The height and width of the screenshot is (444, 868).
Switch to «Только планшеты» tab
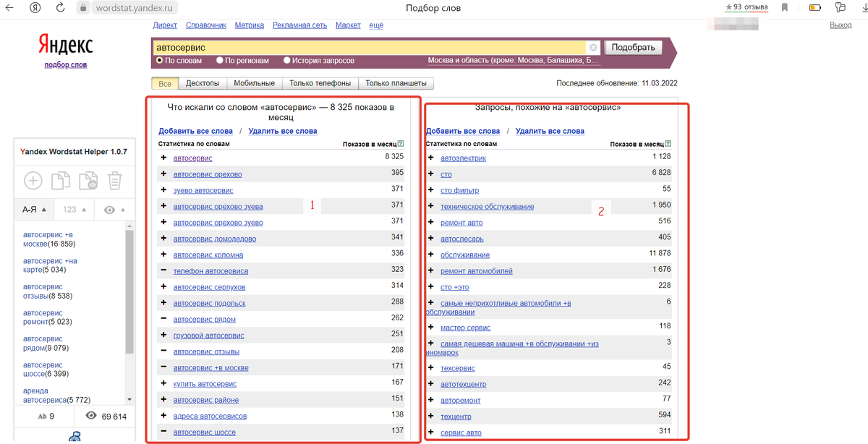(396, 83)
